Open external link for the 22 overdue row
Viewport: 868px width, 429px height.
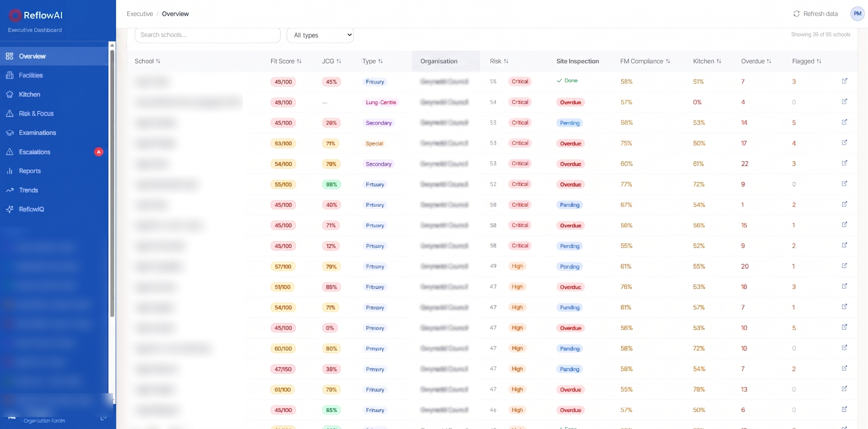pyautogui.click(x=844, y=163)
